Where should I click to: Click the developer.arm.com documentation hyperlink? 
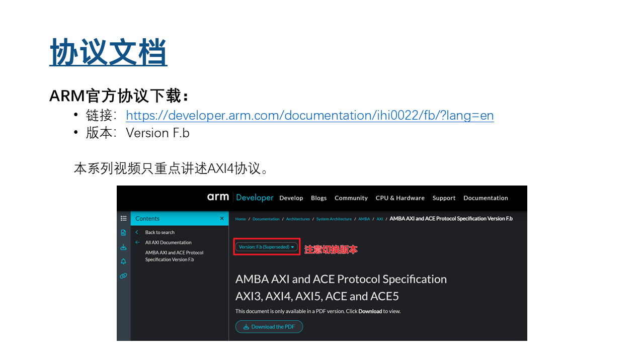[309, 116]
